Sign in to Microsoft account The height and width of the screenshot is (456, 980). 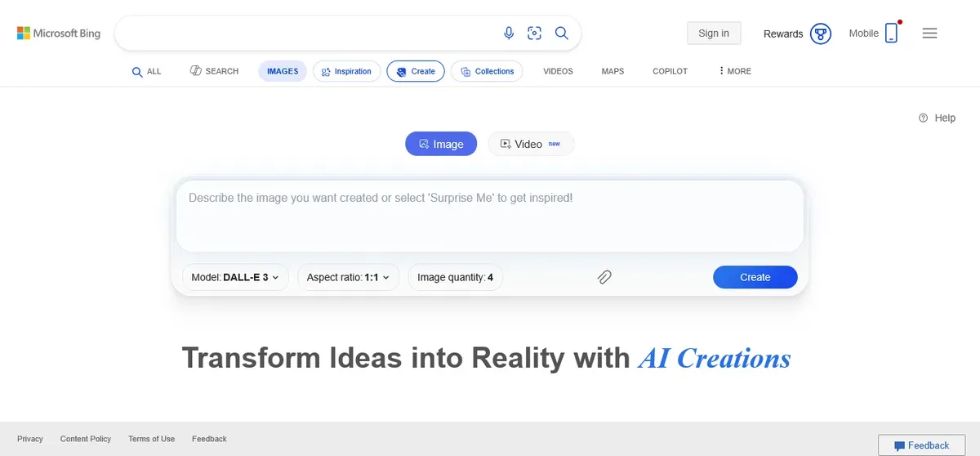click(x=714, y=33)
